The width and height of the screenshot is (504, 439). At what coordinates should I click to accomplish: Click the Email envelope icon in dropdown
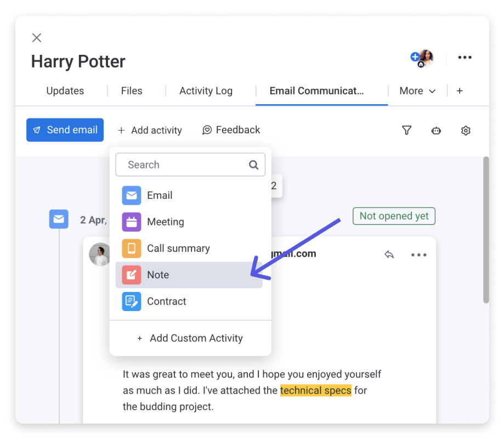(132, 195)
